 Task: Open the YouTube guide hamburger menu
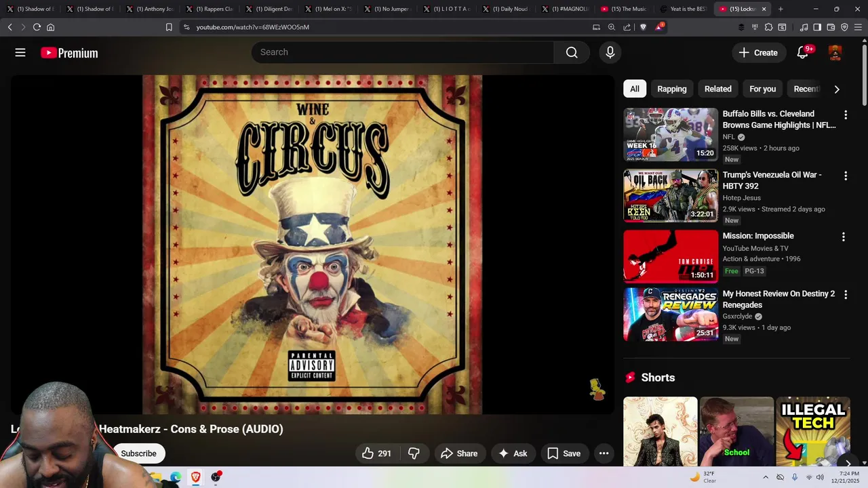pos(20,52)
